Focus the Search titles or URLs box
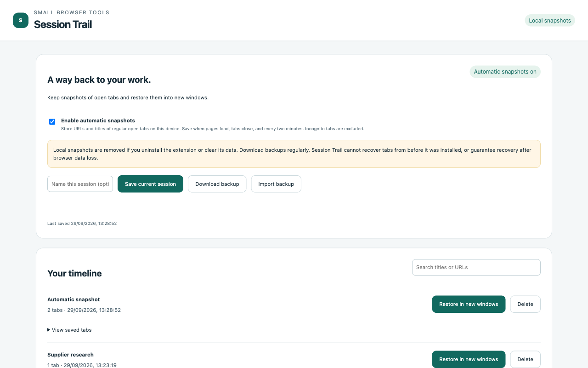This screenshot has width=588, height=368. pos(476,267)
